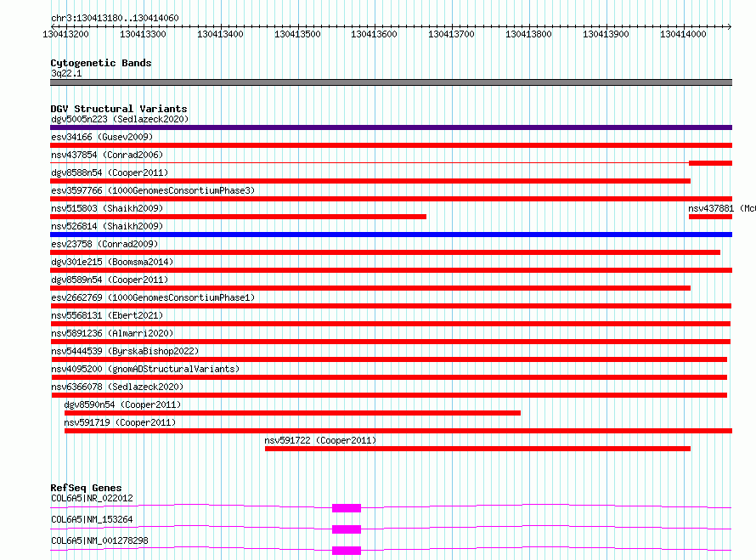
Task: Click nsv5891236 (Almarri2020) label
Action: coord(112,333)
